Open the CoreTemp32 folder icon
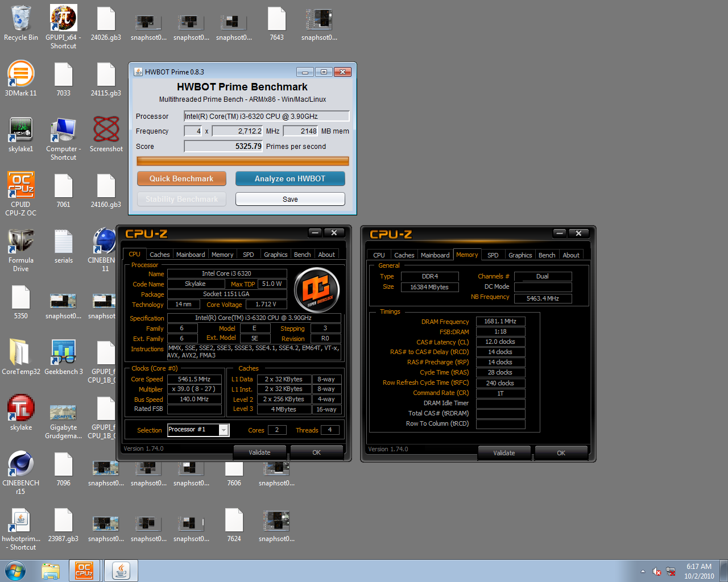Viewport: 728px width, 582px height. [x=20, y=357]
